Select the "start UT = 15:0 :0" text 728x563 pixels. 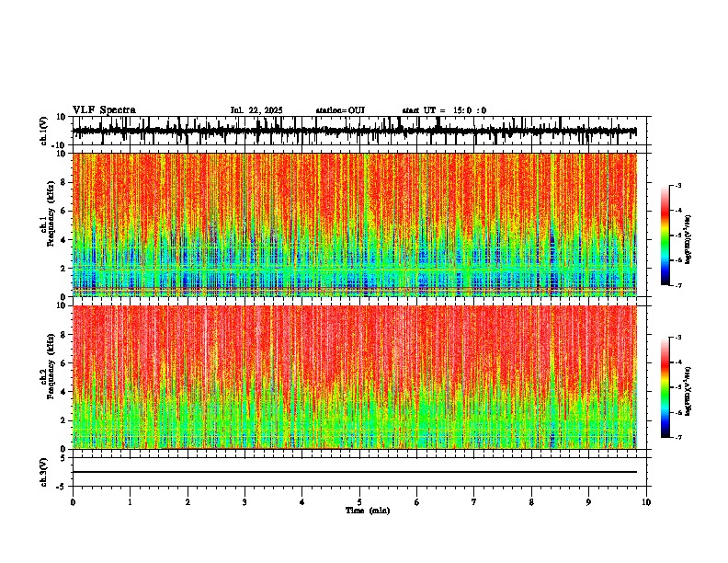tap(444, 110)
